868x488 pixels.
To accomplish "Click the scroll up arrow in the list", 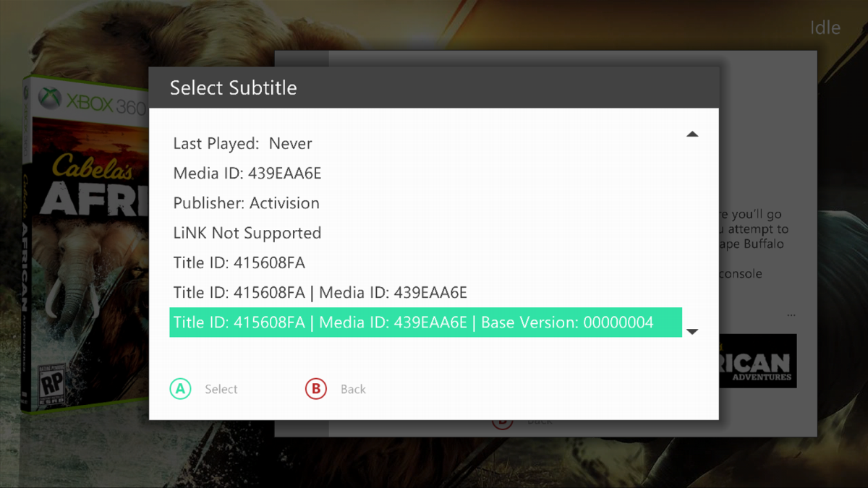I will [692, 134].
